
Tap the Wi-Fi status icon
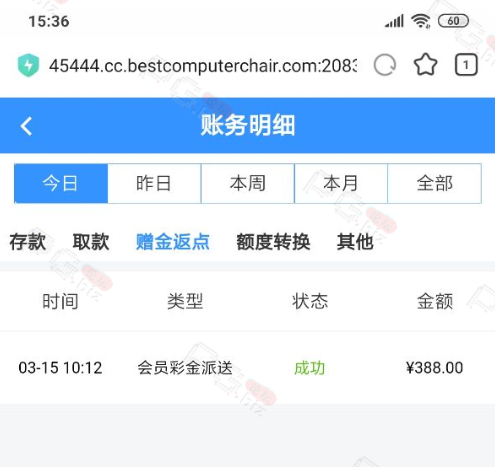click(421, 21)
